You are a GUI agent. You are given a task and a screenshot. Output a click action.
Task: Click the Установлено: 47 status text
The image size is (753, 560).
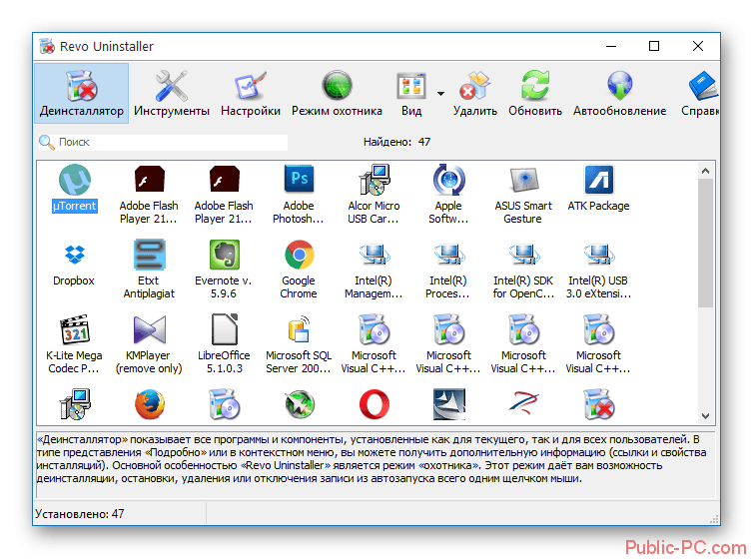click(80, 514)
